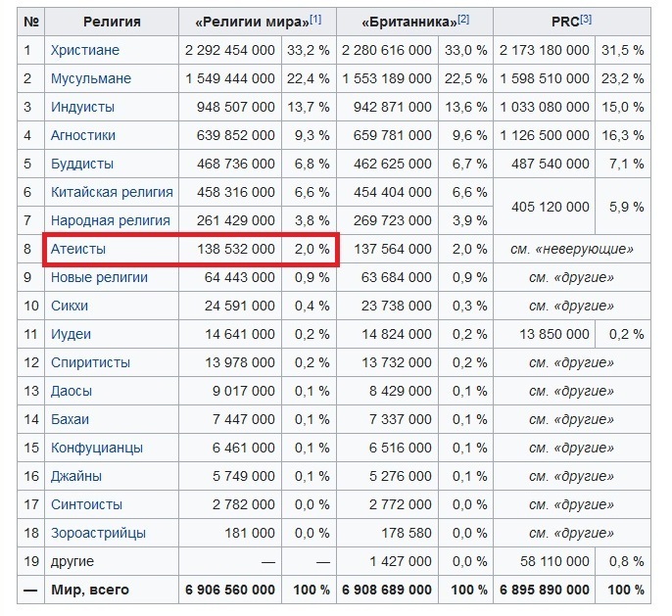Click the highlighted Атеисты link
The width and height of the screenshot is (672, 616).
pos(78,249)
